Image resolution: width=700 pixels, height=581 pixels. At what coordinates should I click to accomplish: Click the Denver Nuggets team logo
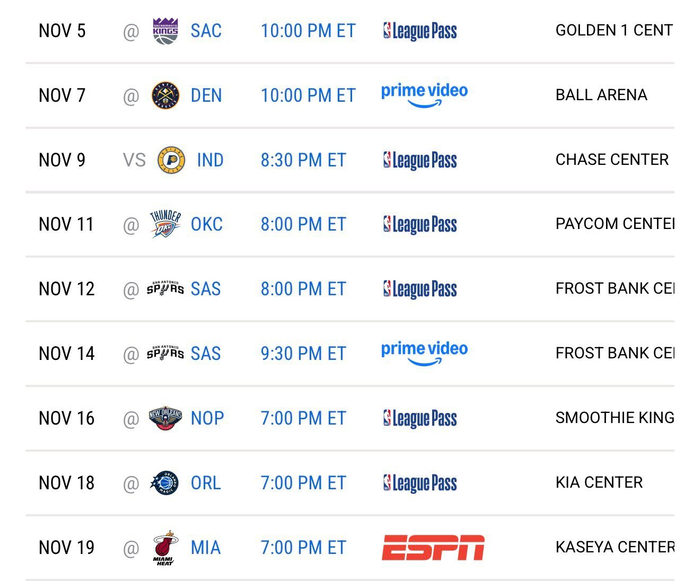pyautogui.click(x=165, y=96)
